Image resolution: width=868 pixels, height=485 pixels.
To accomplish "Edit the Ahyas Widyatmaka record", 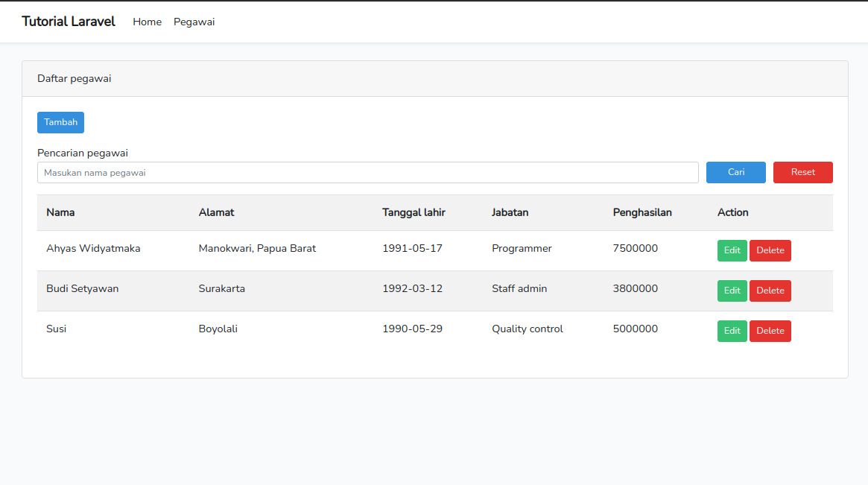I will point(732,250).
